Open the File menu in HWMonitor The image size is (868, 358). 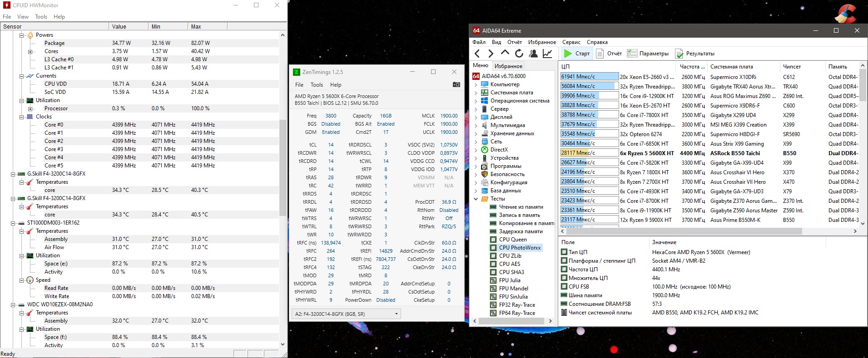point(7,17)
